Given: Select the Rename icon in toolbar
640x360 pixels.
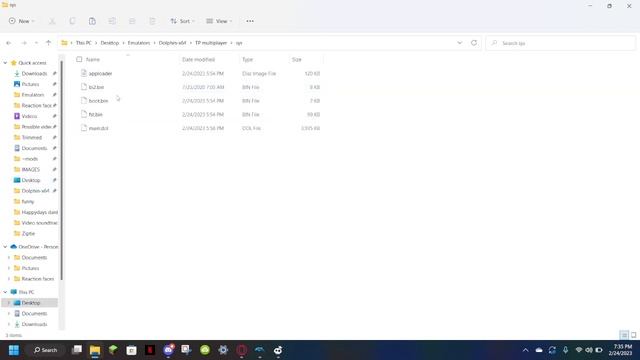Looking at the screenshot, I should click(x=112, y=21).
